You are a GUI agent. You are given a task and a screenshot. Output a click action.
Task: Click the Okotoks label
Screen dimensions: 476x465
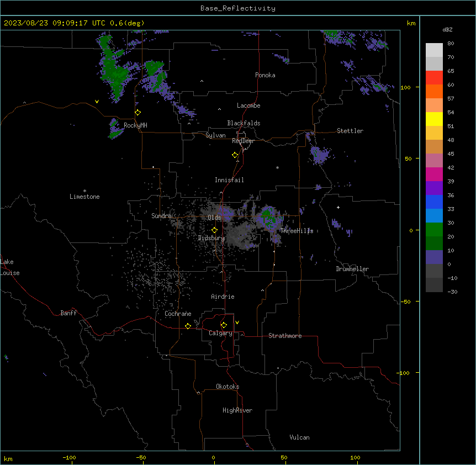tap(228, 387)
